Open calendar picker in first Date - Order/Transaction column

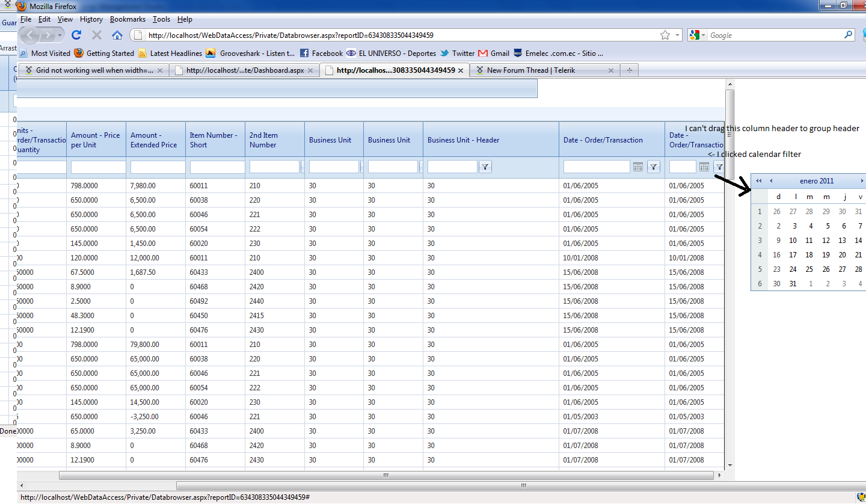[638, 167]
